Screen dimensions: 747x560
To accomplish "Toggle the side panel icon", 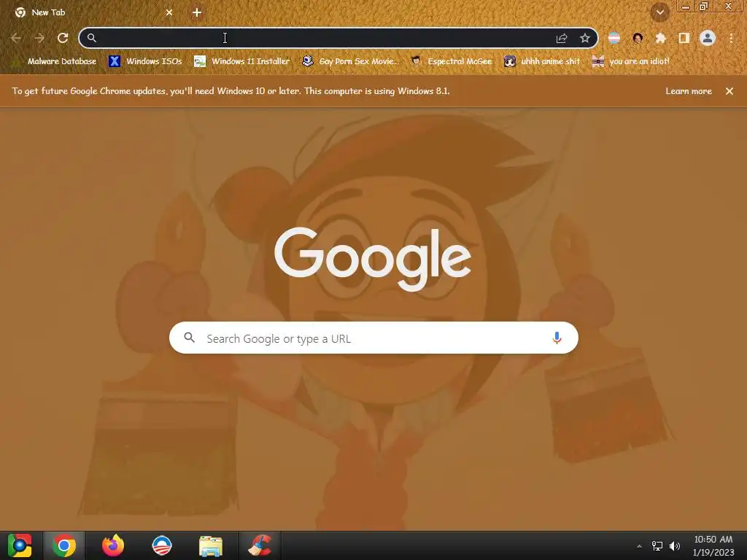I will point(684,38).
